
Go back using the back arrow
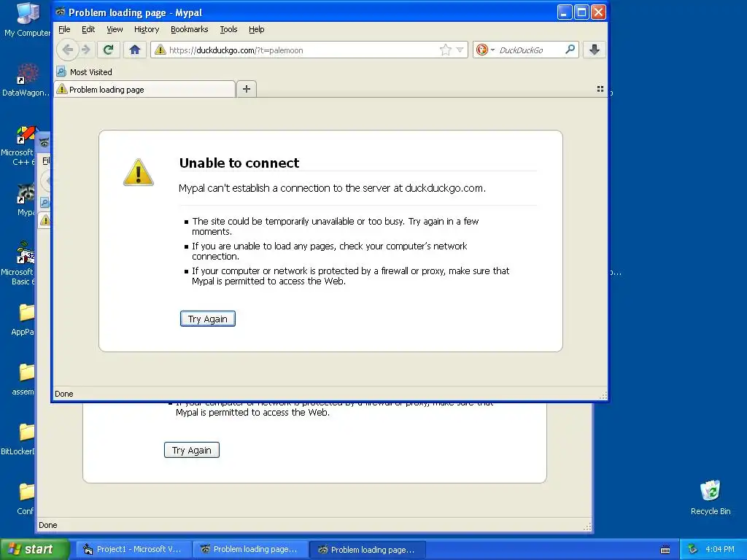67,50
